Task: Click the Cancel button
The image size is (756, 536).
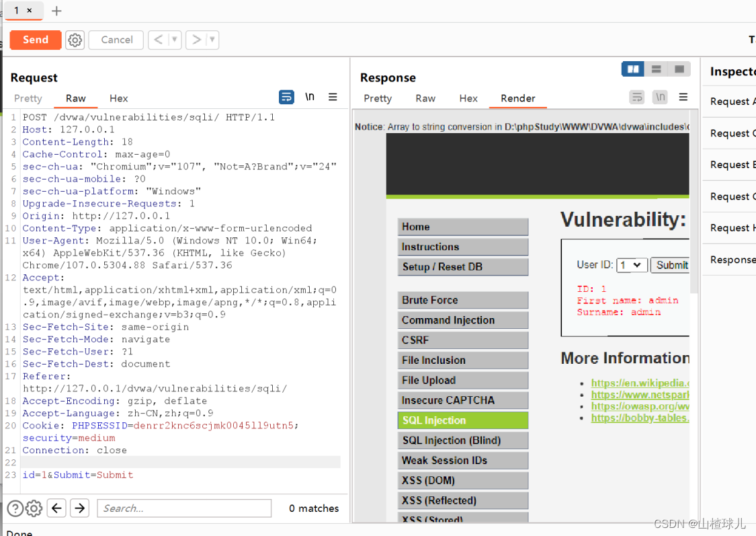Action: pyautogui.click(x=116, y=40)
